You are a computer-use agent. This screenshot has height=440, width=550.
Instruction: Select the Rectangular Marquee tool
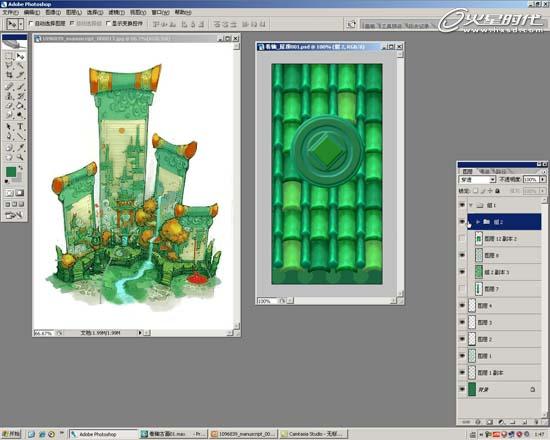(x=9, y=56)
